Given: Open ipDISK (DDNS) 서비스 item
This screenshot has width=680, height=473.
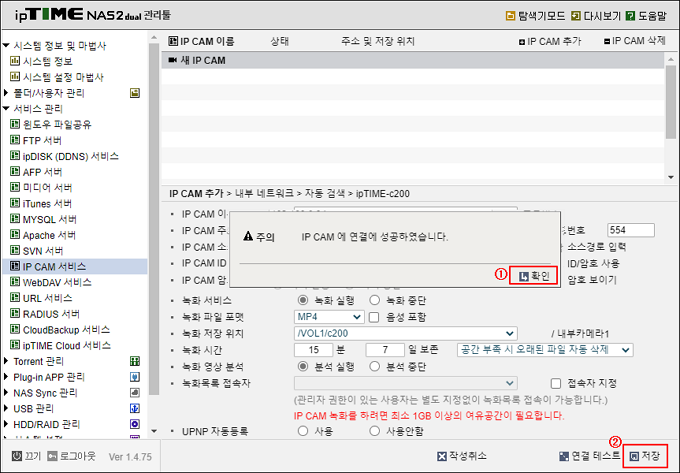Looking at the screenshot, I should pos(64,156).
